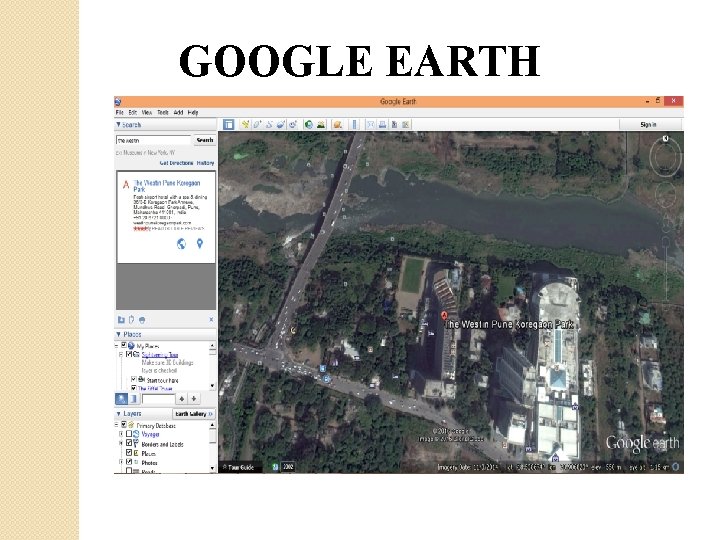Enable the Voyager layer checkbox

pyautogui.click(x=129, y=434)
